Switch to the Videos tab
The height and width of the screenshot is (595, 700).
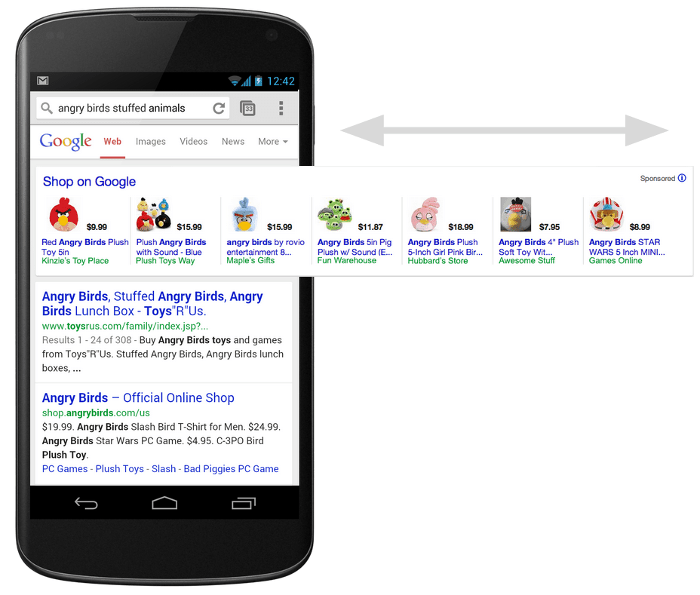[x=193, y=142]
